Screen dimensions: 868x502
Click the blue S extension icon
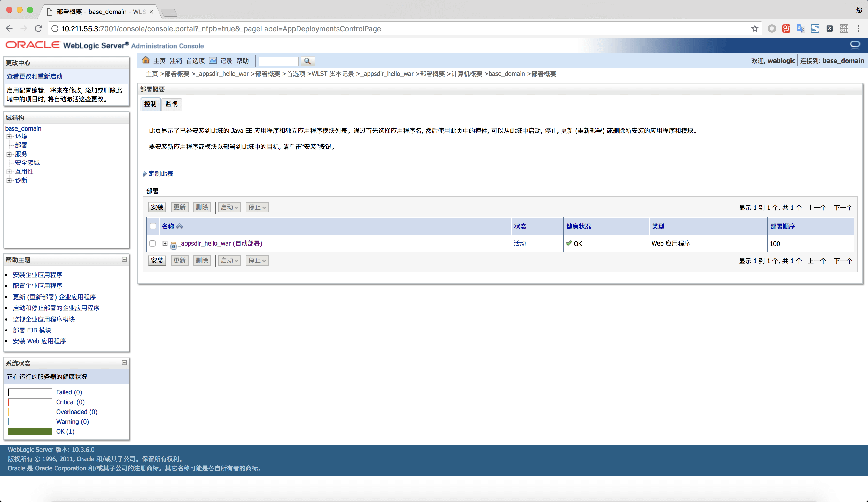(815, 29)
